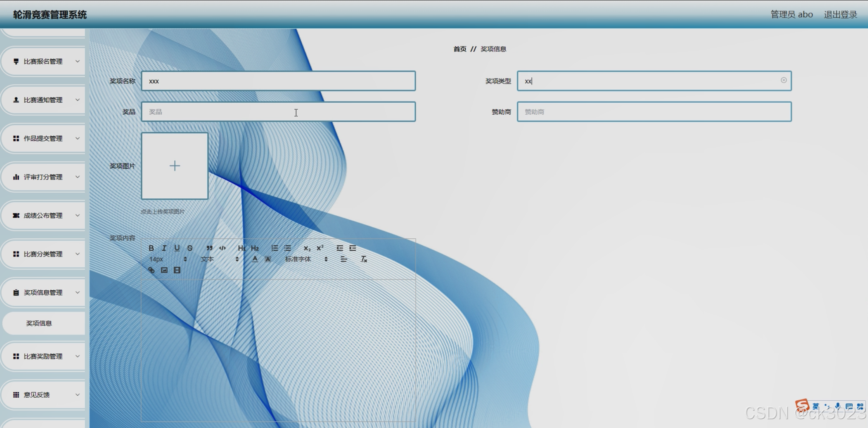Toggle underline formatting
The height and width of the screenshot is (428, 868).
point(177,248)
